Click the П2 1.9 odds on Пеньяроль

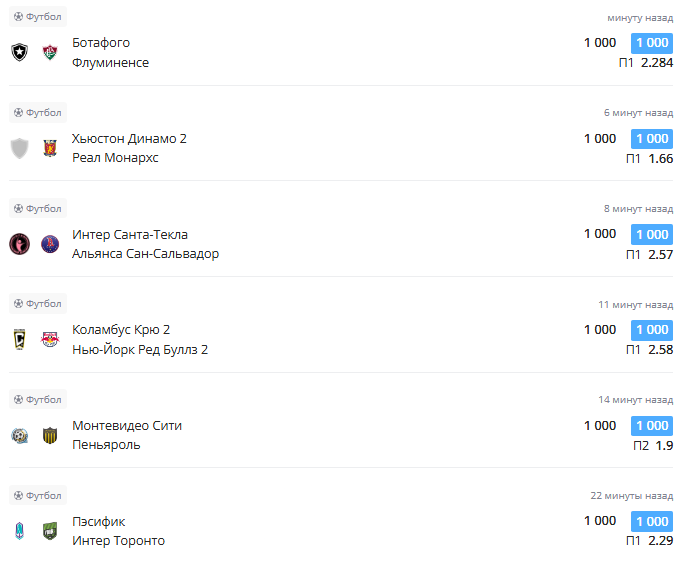click(x=653, y=446)
